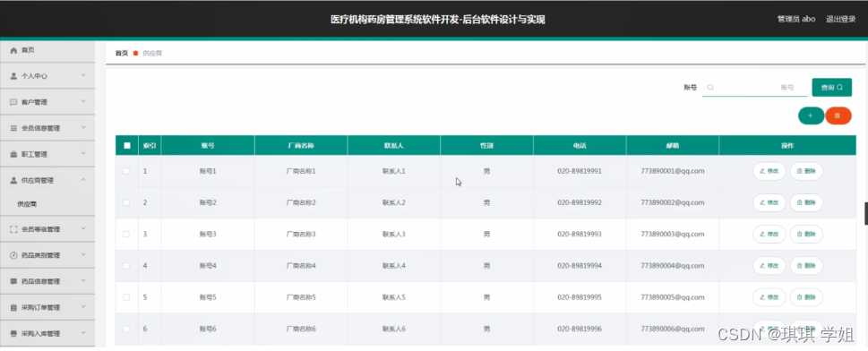Click the green add (+) button

(811, 116)
